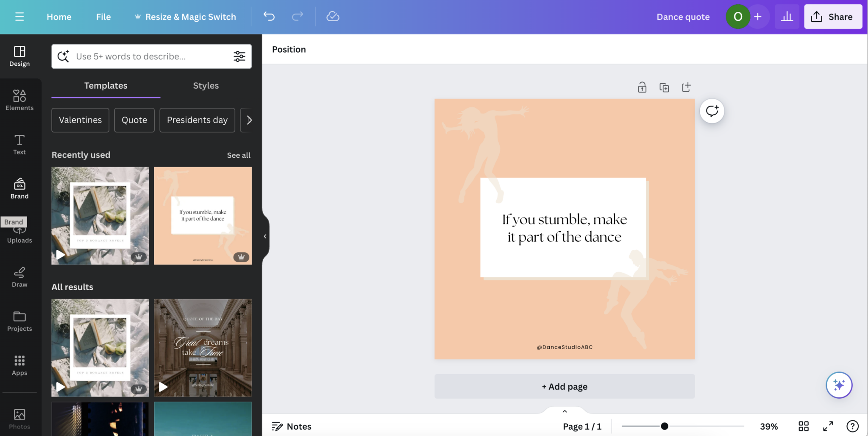Filter by Presidents day chip
This screenshot has width=868, height=436.
197,120
